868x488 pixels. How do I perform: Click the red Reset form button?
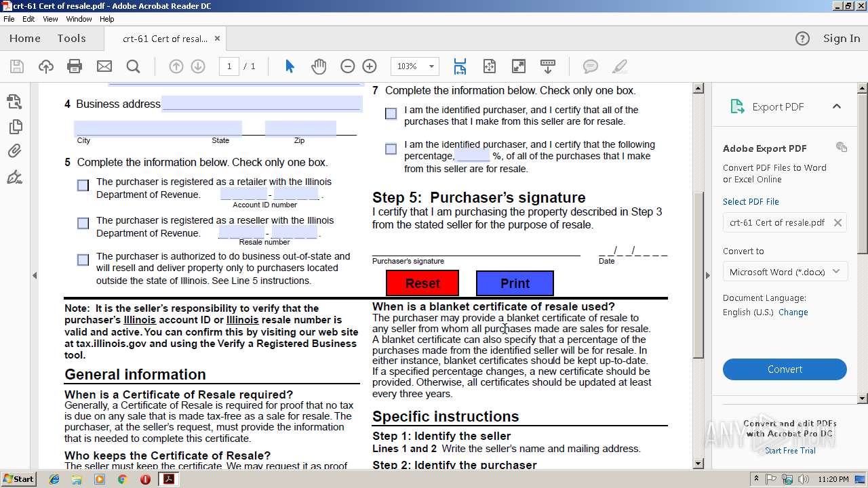point(422,283)
